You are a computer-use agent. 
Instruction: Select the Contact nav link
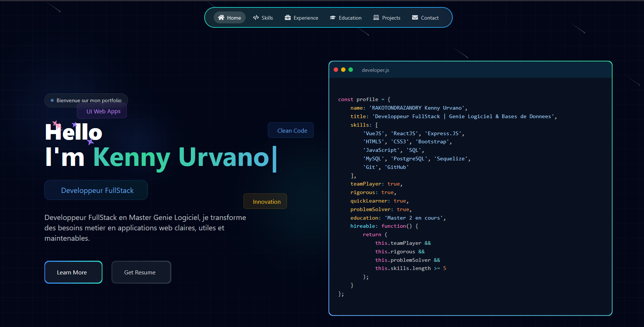(425, 17)
